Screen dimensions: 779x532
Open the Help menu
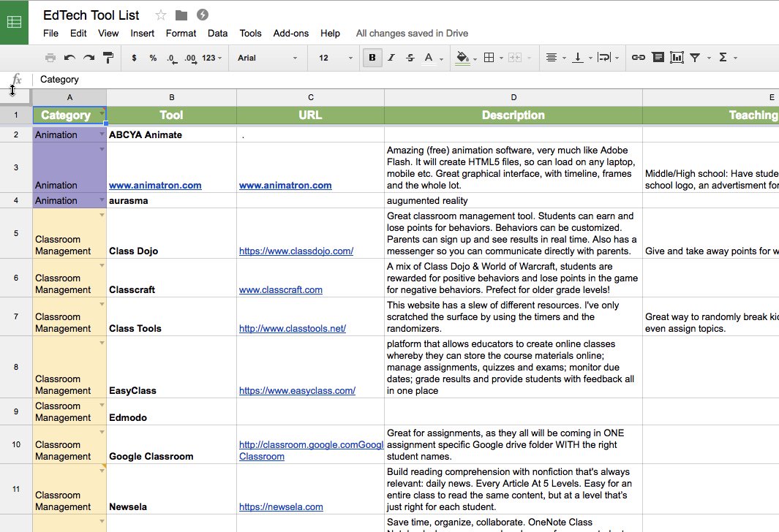coord(331,34)
